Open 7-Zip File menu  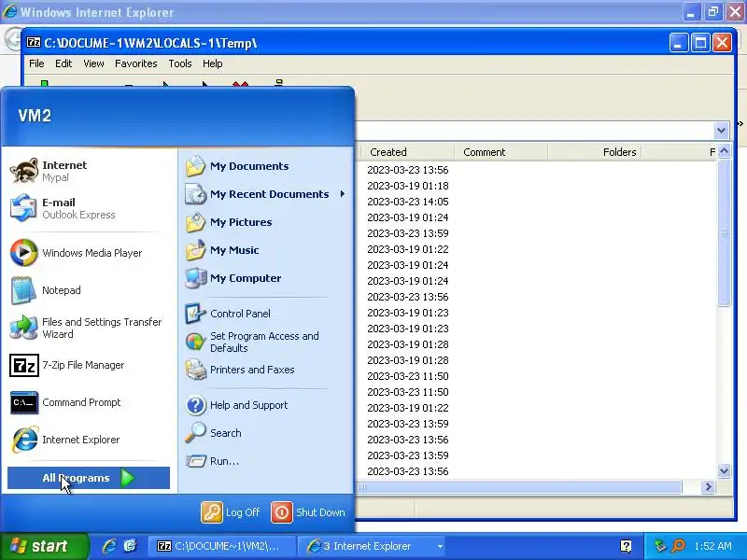coord(36,63)
